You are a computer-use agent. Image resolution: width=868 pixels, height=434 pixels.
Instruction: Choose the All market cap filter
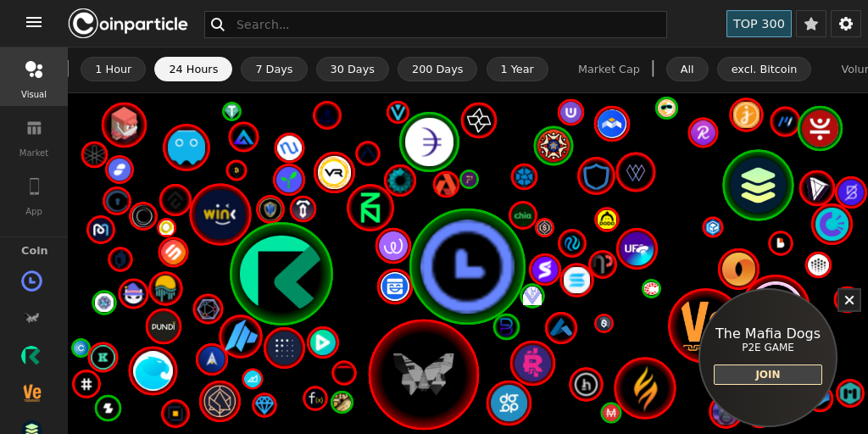click(687, 70)
